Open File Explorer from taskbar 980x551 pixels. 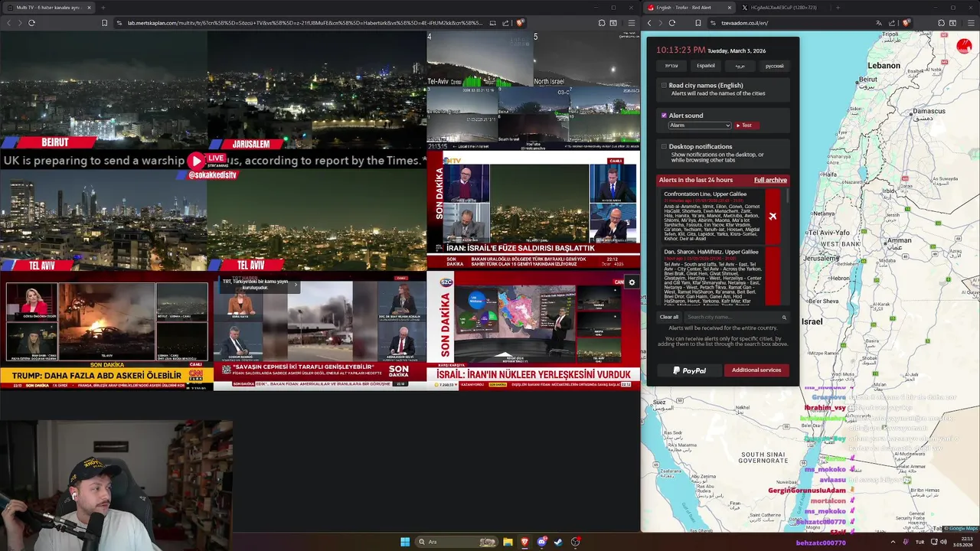pos(508,542)
